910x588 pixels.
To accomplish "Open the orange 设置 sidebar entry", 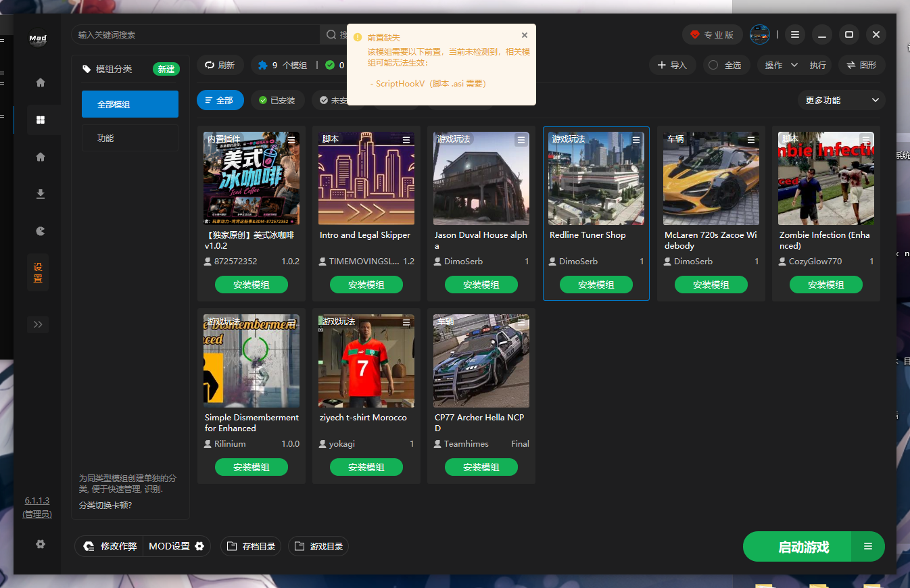I will click(x=38, y=272).
